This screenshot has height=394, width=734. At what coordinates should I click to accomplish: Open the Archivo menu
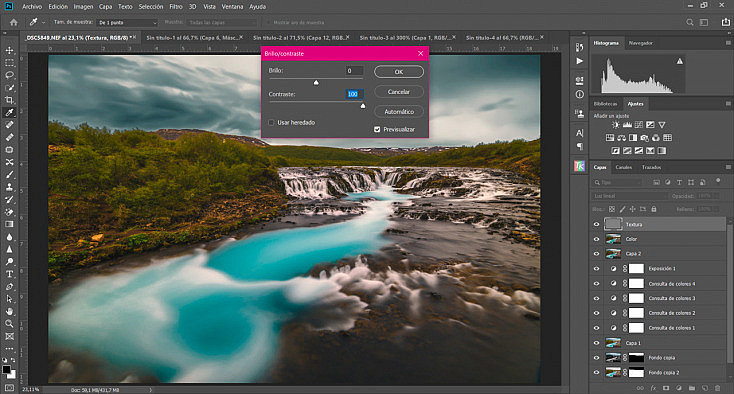[32, 7]
